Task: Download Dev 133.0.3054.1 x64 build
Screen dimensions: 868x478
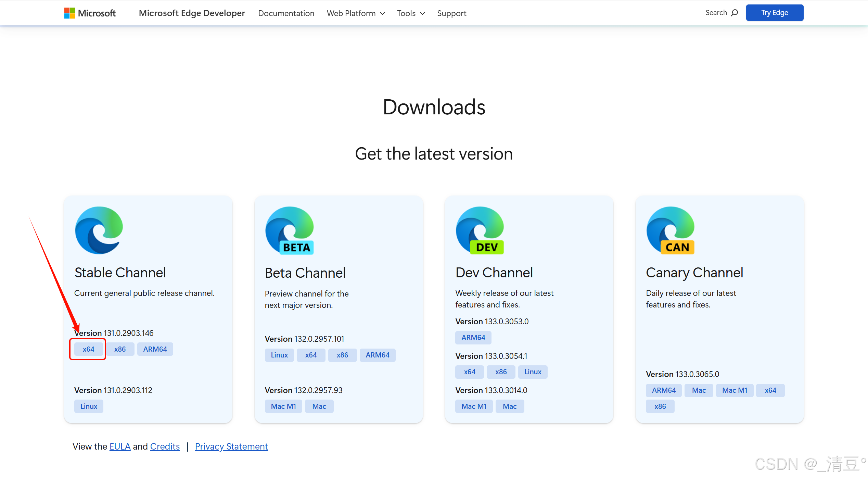Action: [470, 372]
